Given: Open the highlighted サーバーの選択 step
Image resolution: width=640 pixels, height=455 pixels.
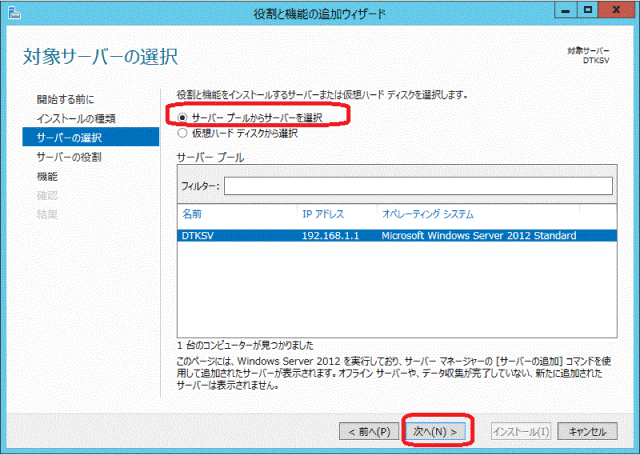Looking at the screenshot, I should pos(91,137).
